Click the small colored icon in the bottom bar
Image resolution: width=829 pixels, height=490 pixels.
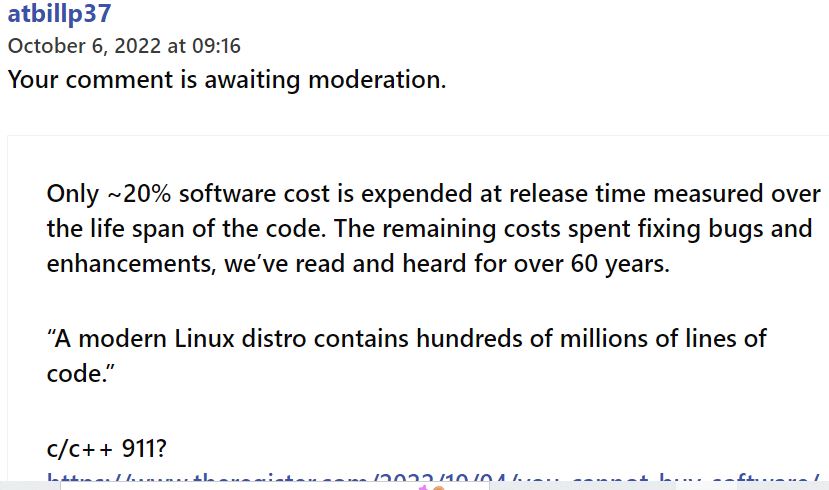(x=431, y=487)
